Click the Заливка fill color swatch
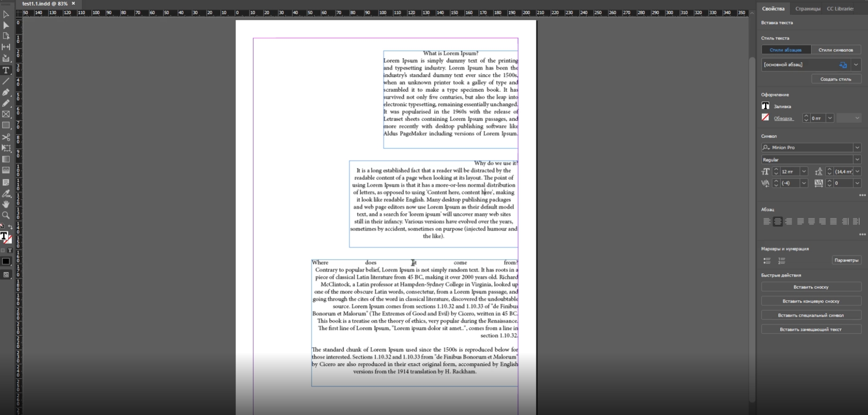This screenshot has height=415, width=868. click(x=765, y=106)
